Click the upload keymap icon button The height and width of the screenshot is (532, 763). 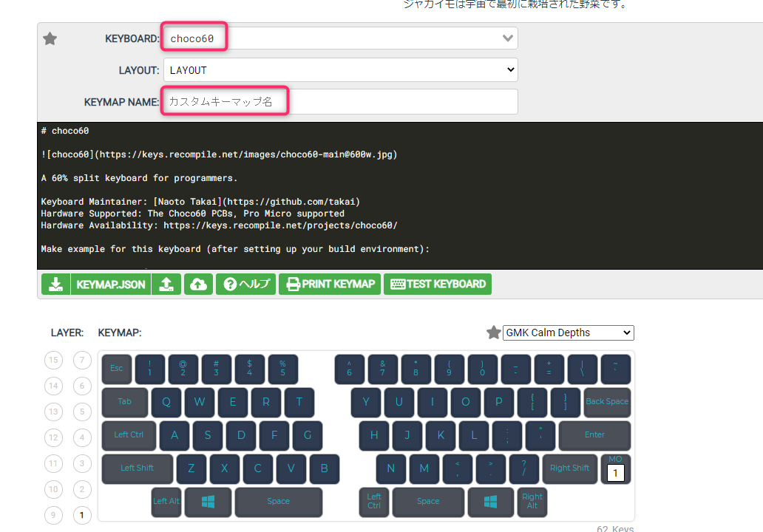pyautogui.click(x=166, y=284)
